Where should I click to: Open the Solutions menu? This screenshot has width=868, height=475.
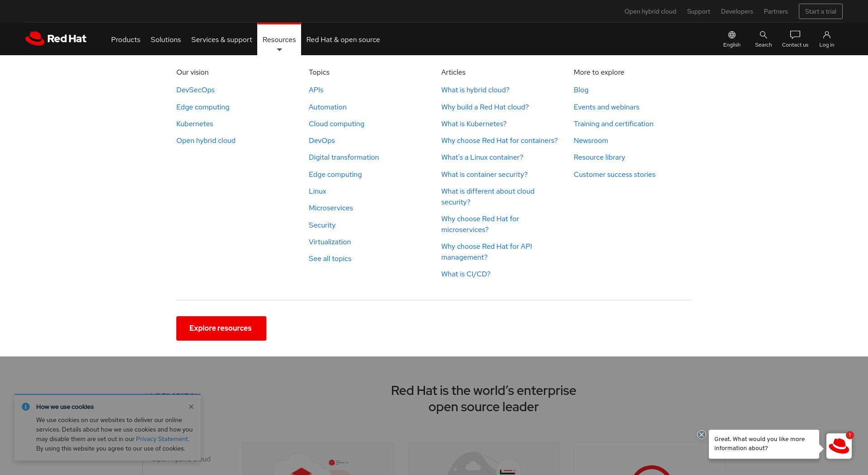(x=165, y=40)
